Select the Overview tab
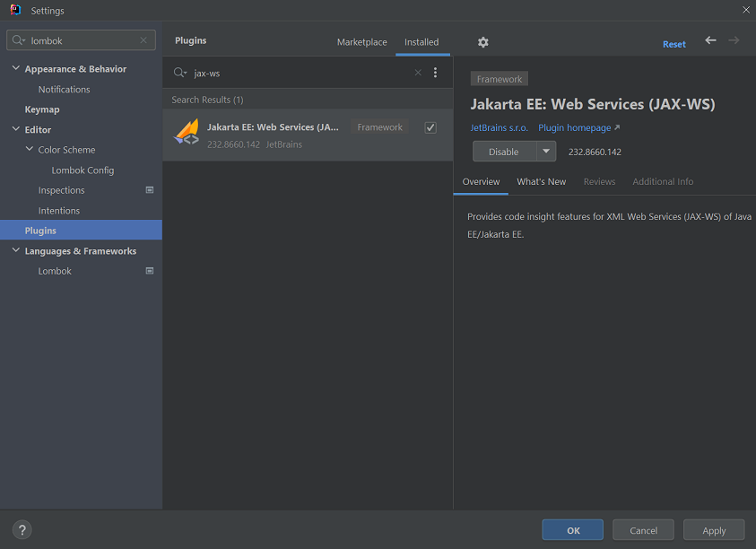 tap(481, 182)
